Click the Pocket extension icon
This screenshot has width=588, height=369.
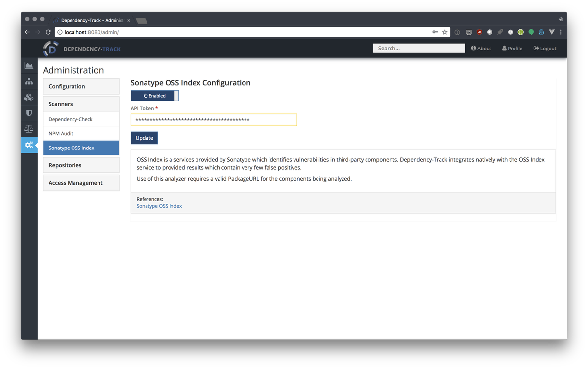pos(469,32)
